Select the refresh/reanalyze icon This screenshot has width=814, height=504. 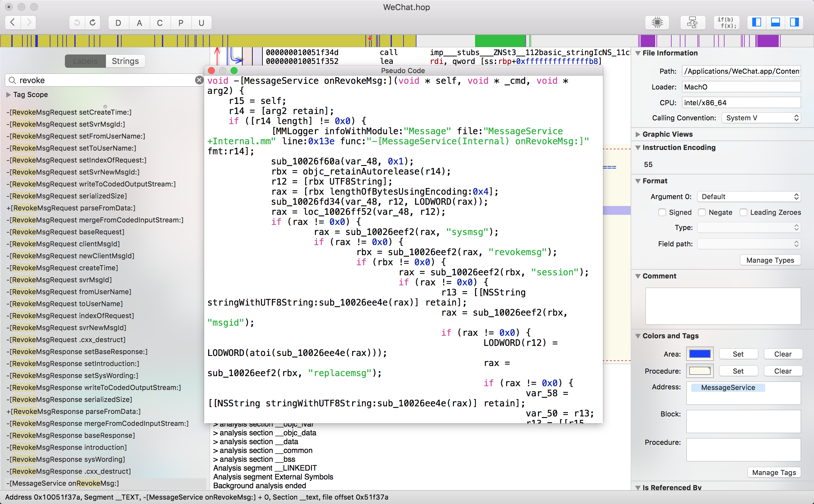coord(92,22)
